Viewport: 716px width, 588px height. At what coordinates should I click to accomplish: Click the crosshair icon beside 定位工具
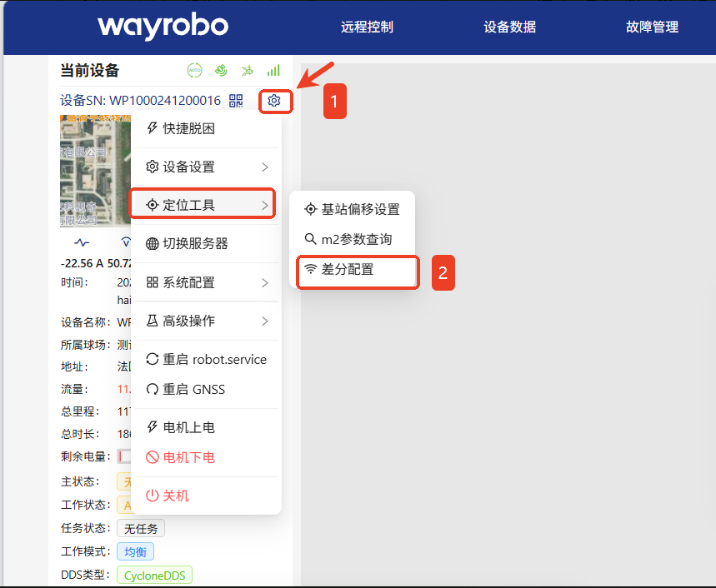tap(152, 205)
